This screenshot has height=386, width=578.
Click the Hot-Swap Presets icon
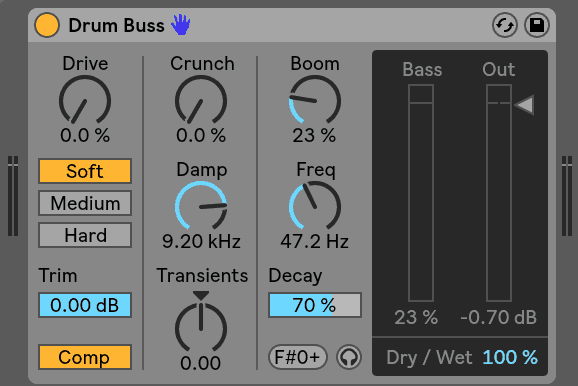tap(505, 25)
